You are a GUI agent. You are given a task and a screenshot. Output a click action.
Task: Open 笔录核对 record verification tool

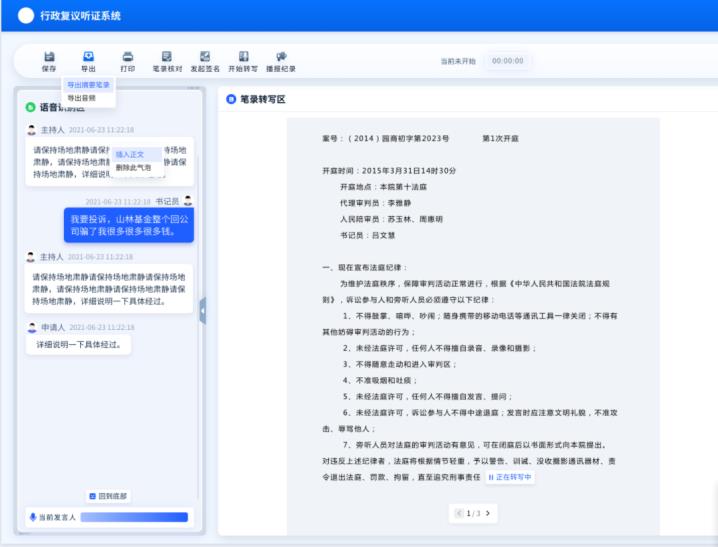166,61
